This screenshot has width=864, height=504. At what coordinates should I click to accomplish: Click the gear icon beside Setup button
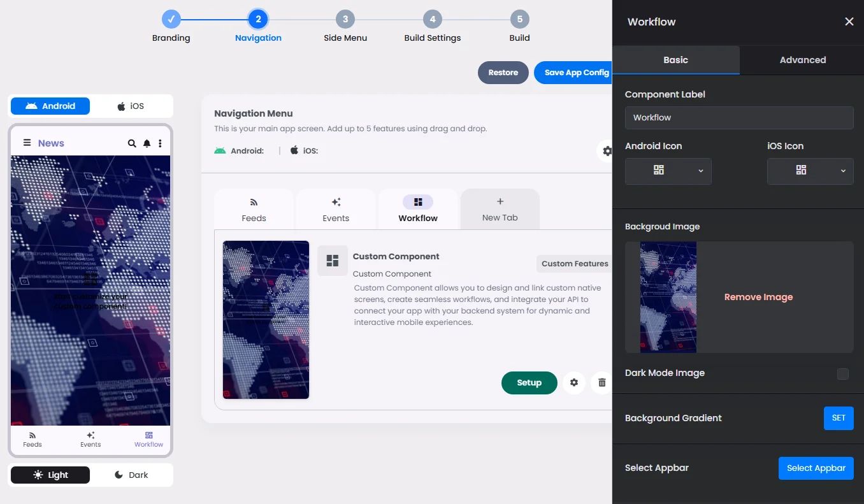pyautogui.click(x=574, y=382)
